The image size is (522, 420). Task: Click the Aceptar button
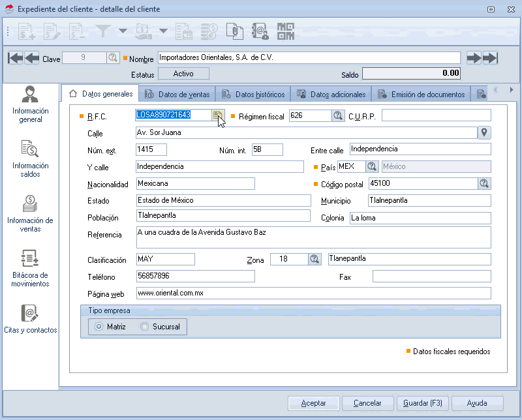coord(313,403)
